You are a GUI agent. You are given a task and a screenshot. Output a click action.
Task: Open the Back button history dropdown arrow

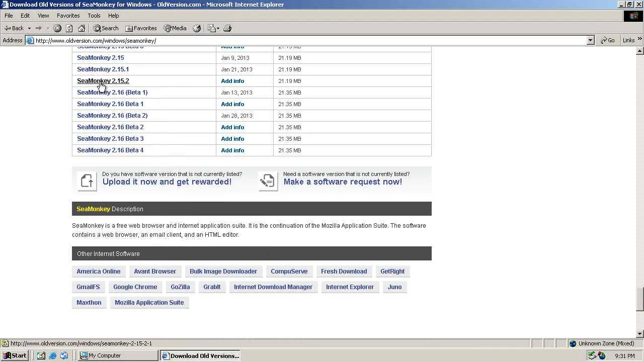(x=29, y=28)
